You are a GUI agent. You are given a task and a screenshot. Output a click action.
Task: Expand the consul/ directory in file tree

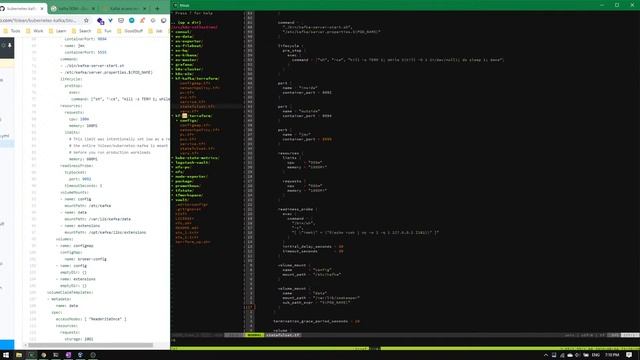182,32
